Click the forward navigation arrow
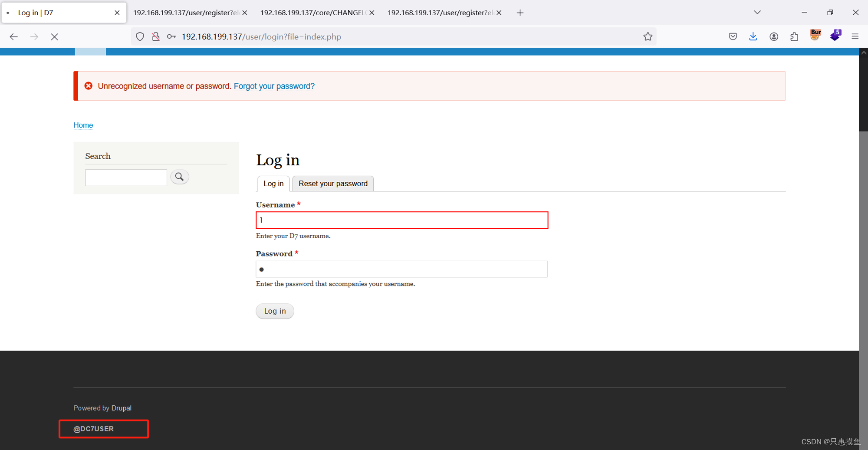This screenshot has height=450, width=868. coord(34,37)
